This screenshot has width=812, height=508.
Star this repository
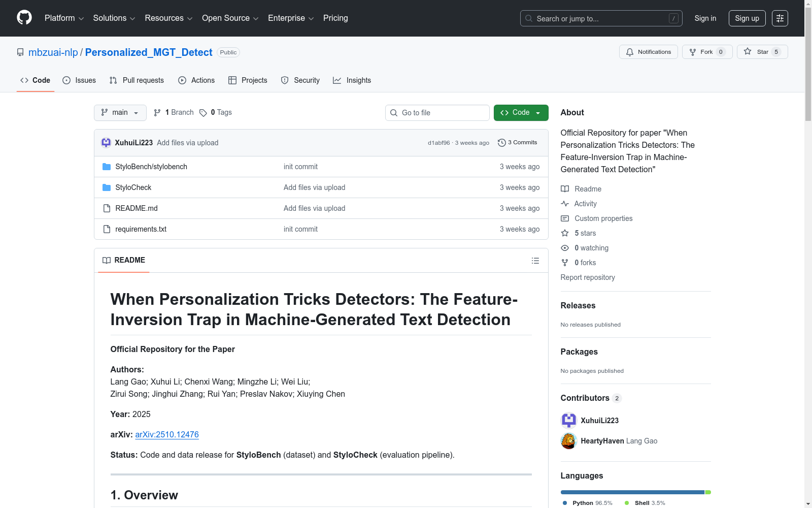[x=762, y=52]
